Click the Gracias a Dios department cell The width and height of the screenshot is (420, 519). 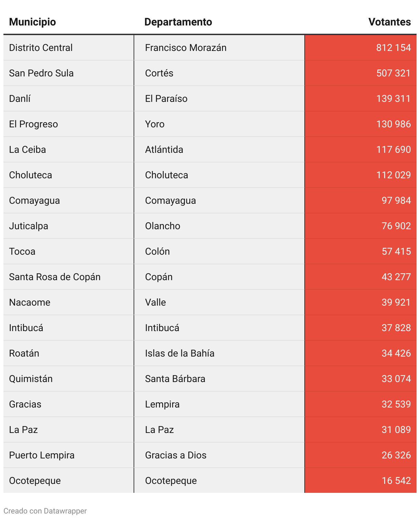(x=176, y=455)
